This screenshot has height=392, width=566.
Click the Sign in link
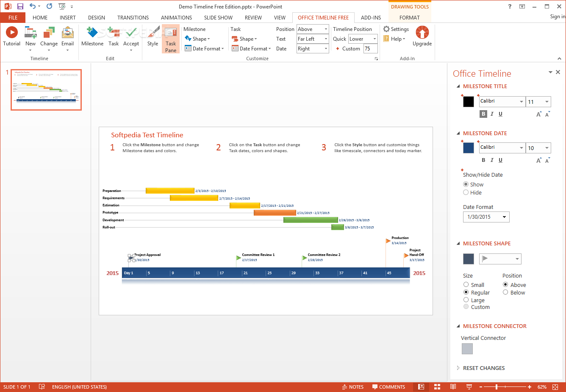(557, 16)
